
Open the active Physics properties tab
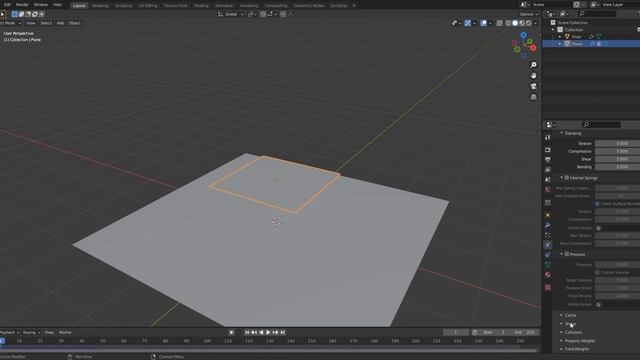coord(548,245)
